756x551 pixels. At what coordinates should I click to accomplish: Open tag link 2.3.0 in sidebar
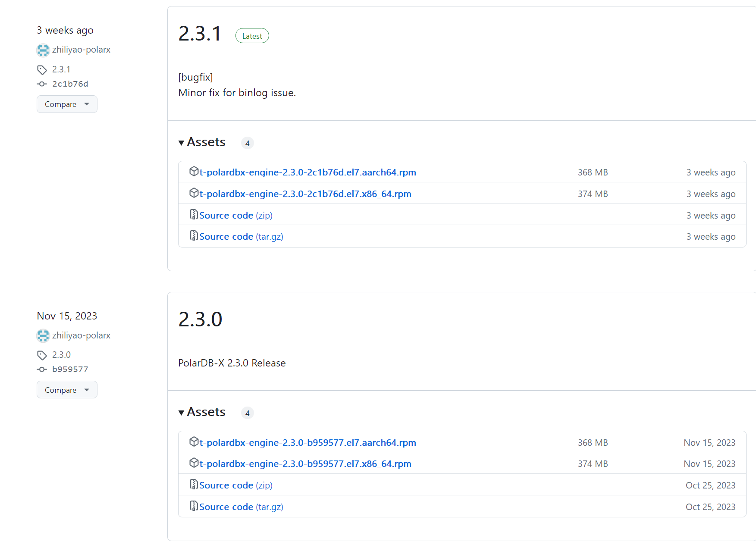[61, 355]
